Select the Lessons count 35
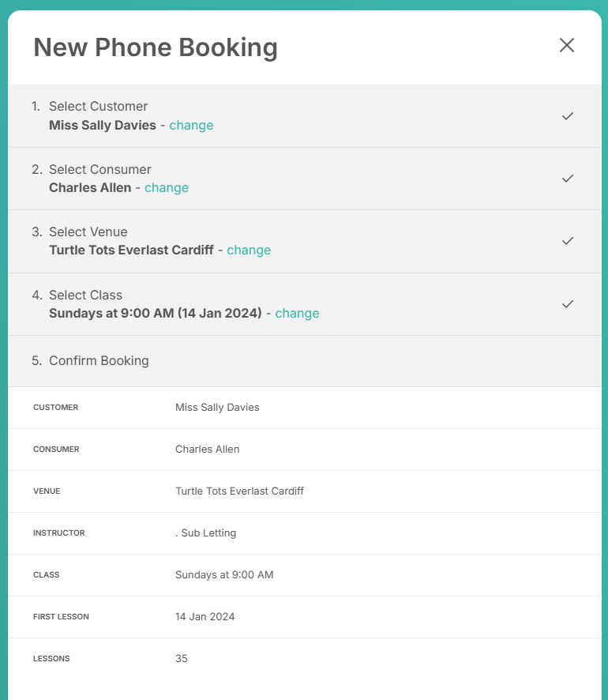The image size is (608, 700). click(x=181, y=658)
